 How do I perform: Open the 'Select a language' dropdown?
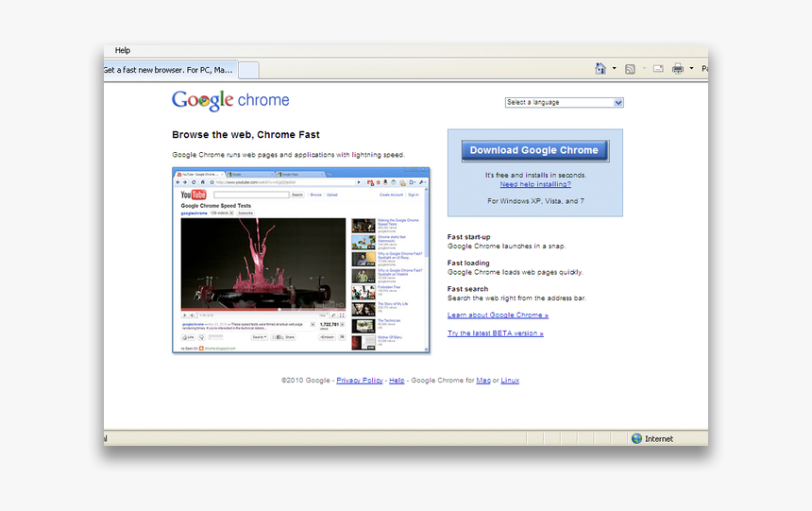564,103
